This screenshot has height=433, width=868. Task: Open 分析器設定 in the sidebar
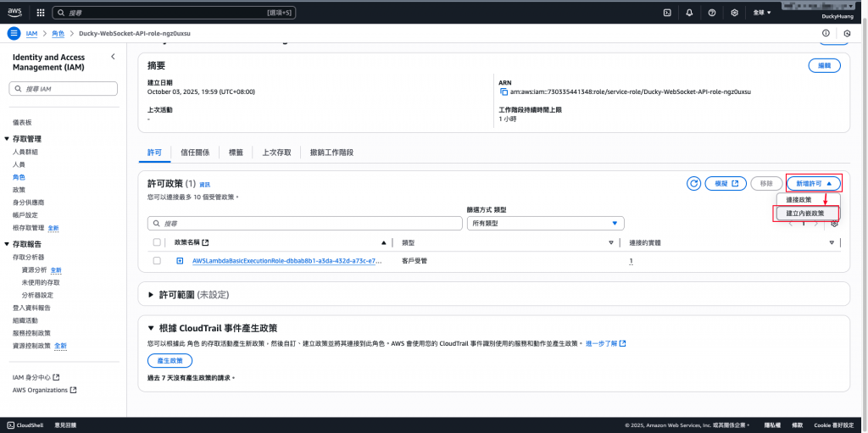tap(37, 295)
